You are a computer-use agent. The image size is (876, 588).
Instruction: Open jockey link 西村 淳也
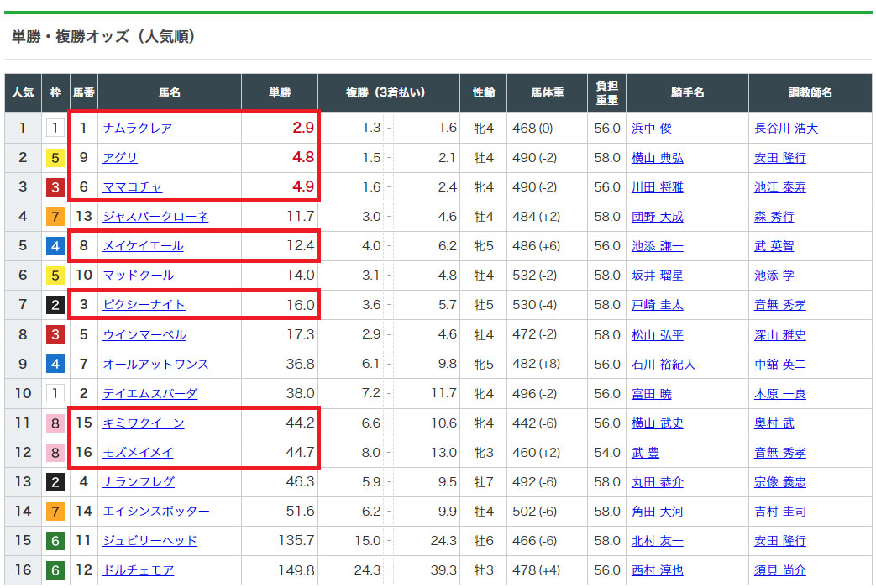[x=658, y=570]
